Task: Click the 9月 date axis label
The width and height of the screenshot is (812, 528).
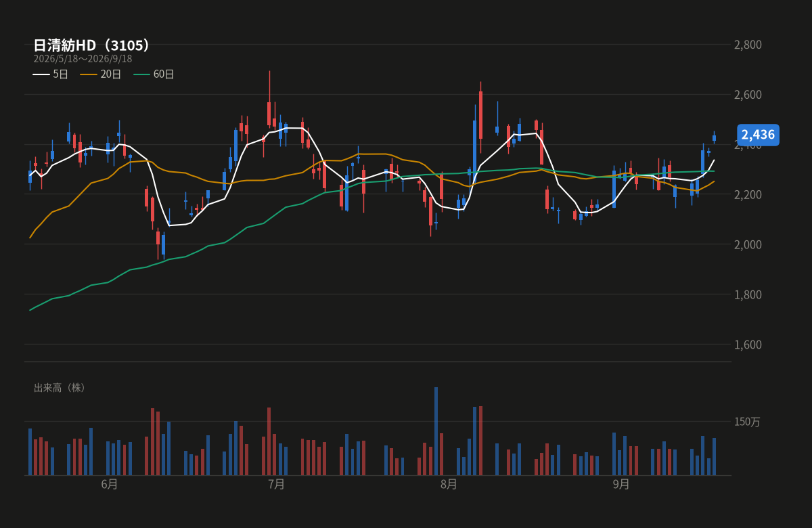Action: [621, 485]
